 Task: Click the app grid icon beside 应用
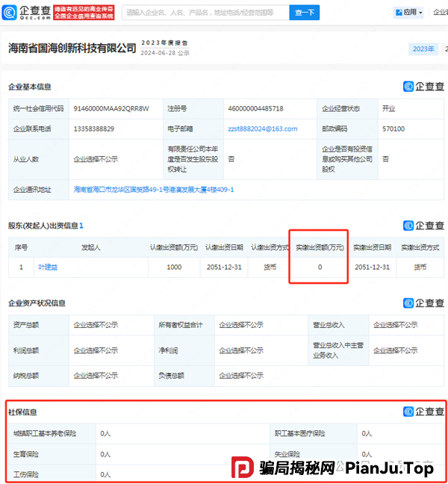coord(399,13)
